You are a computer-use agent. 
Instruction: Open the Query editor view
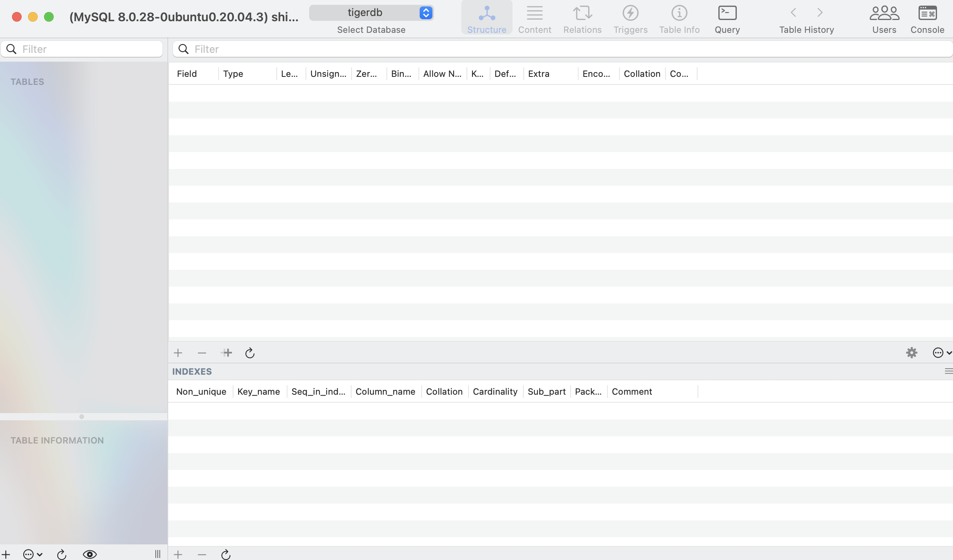(x=727, y=19)
